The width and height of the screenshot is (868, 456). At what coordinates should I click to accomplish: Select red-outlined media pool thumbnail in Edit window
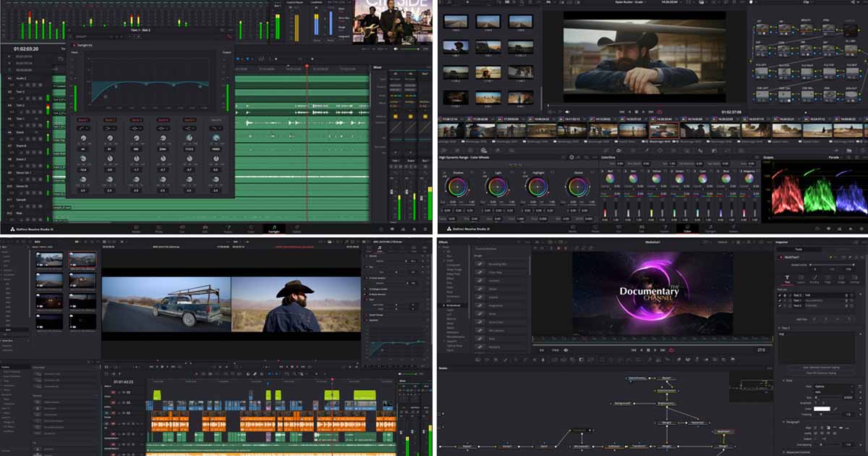click(x=82, y=259)
